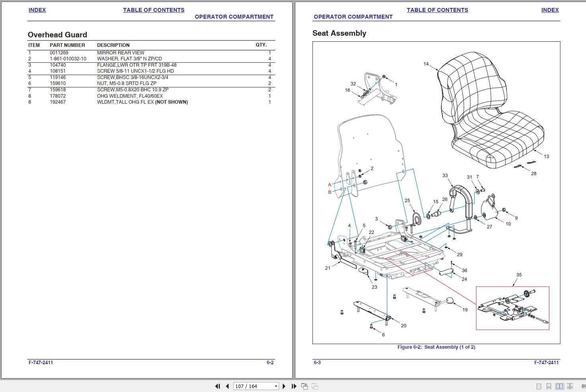Click callout number 32 near the bracket
Screen dimensions: 586x392
(x=353, y=84)
